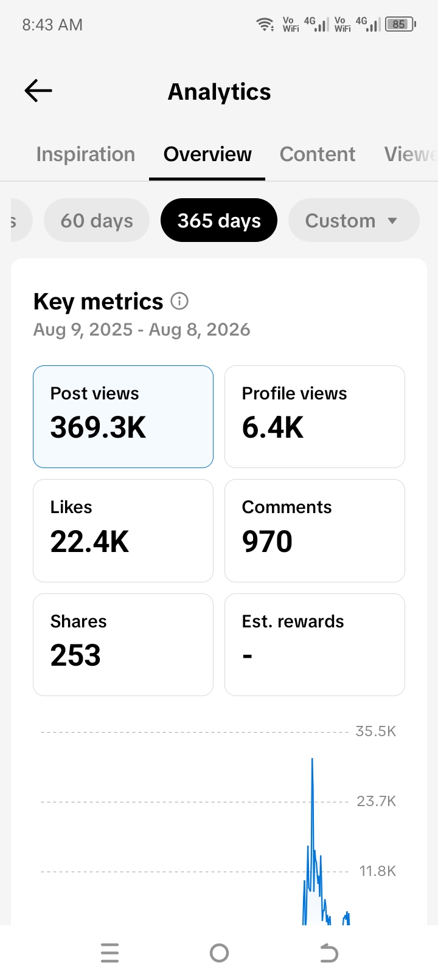The width and height of the screenshot is (438, 980).
Task: Open the Overview tab
Action: click(207, 154)
